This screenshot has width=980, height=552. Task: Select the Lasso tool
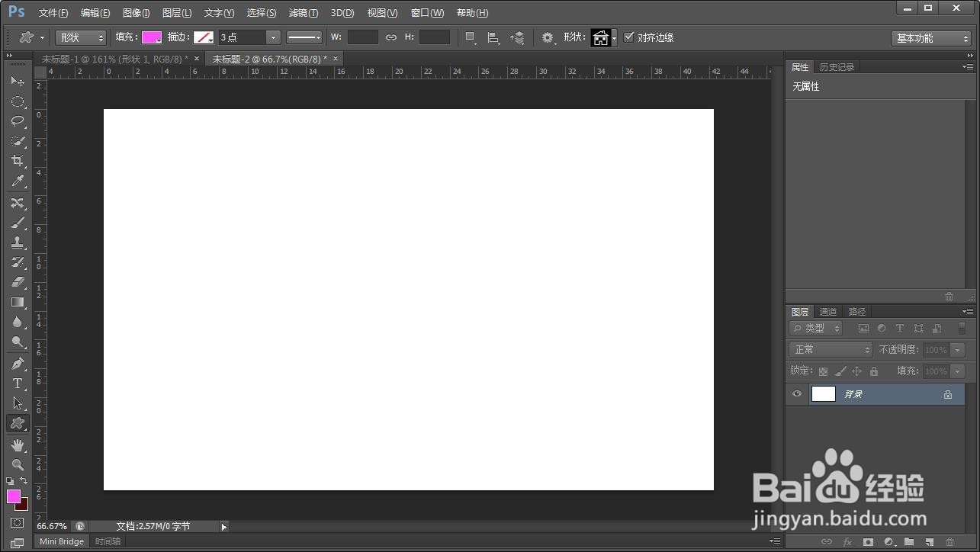pos(18,121)
